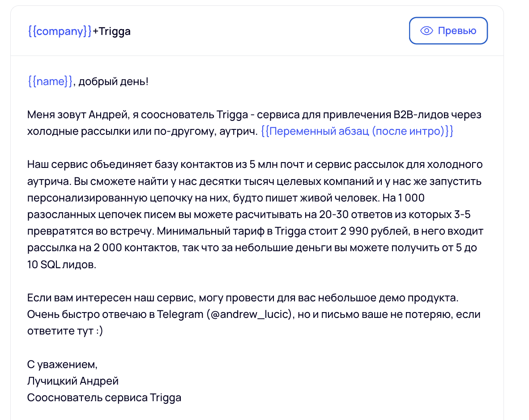Click the 'С уважением,' sign-off line

62,364
